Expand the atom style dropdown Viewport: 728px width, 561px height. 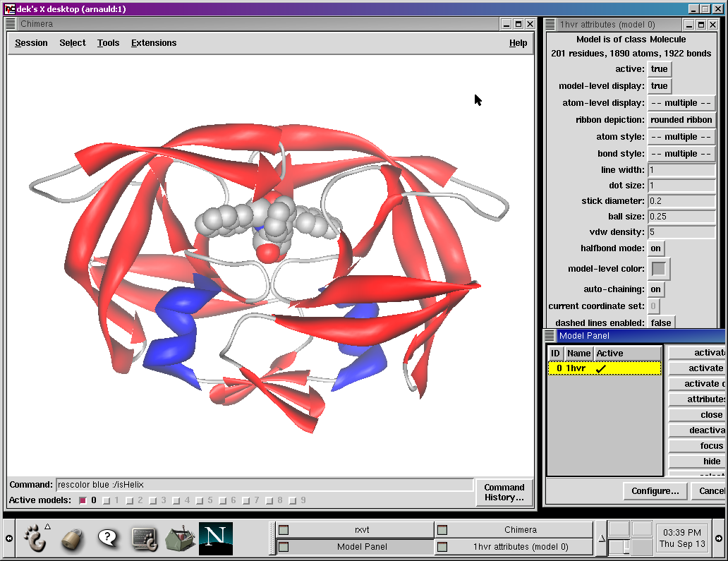pyautogui.click(x=681, y=137)
